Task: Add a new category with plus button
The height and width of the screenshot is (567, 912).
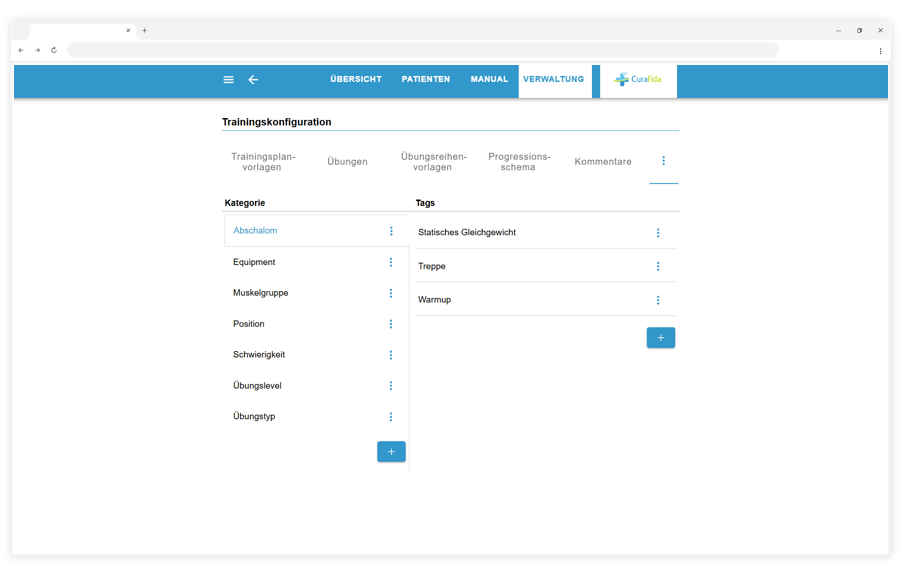Action: pos(391,452)
